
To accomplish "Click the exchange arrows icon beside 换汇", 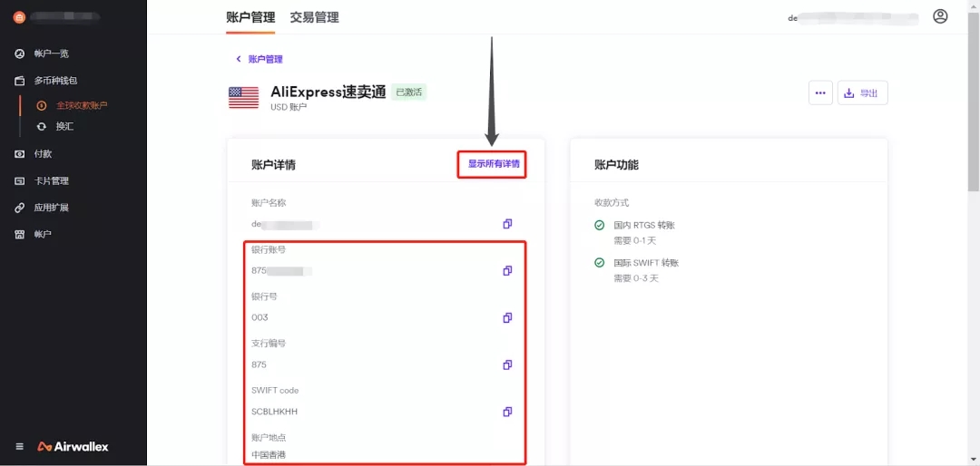I will (x=41, y=126).
